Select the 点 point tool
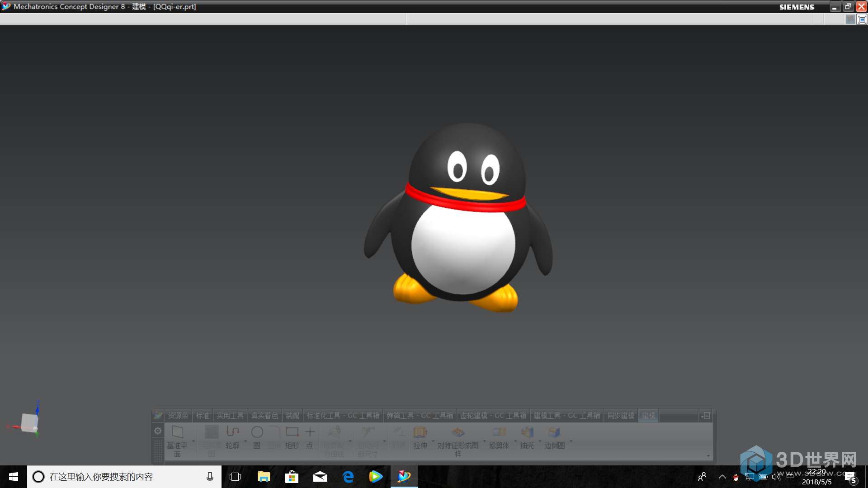This screenshot has width=868, height=488. (310, 437)
